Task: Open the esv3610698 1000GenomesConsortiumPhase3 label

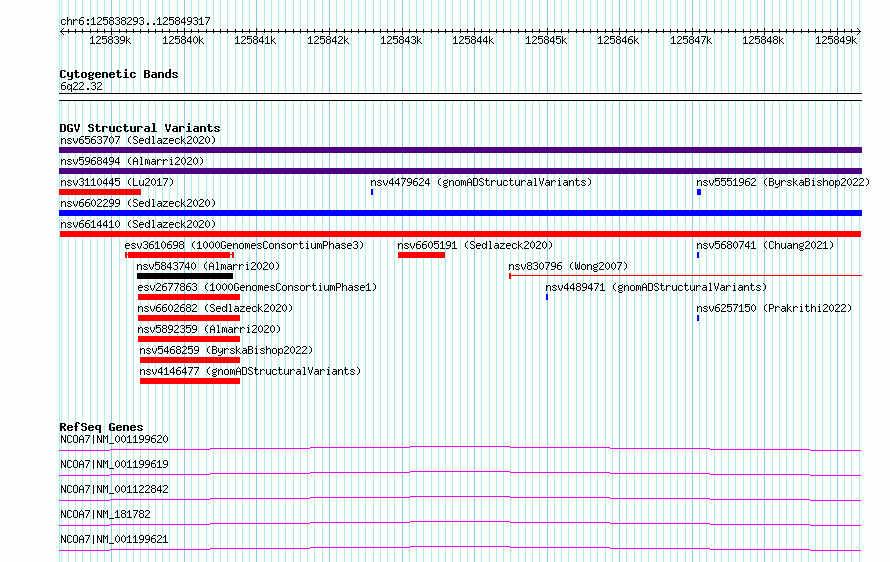Action: 244,245
